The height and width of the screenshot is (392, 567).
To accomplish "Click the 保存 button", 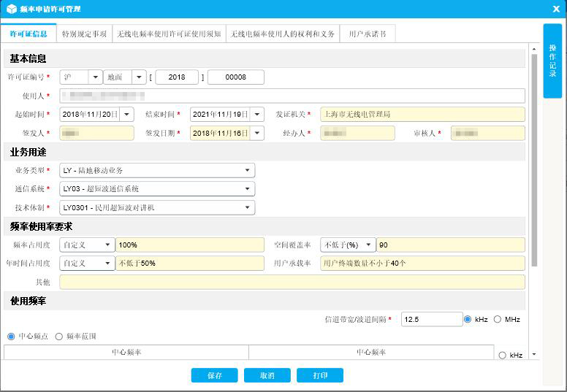I will tap(214, 375).
